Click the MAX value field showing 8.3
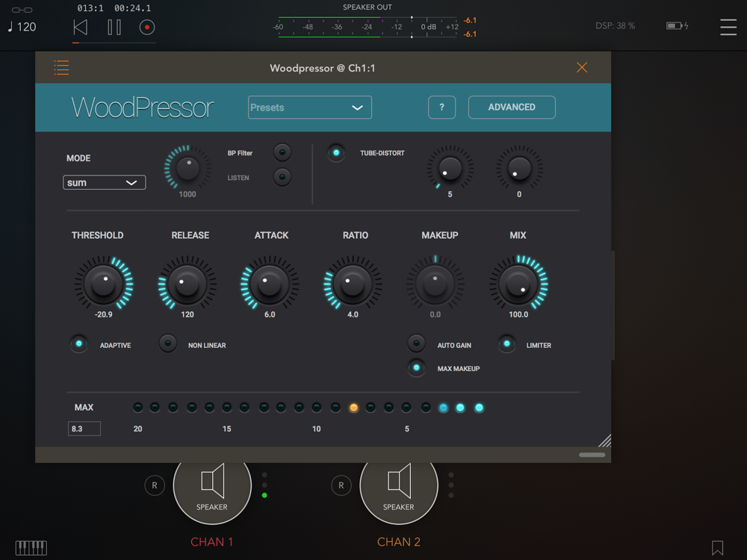Image resolution: width=747 pixels, height=560 pixels. coord(84,429)
